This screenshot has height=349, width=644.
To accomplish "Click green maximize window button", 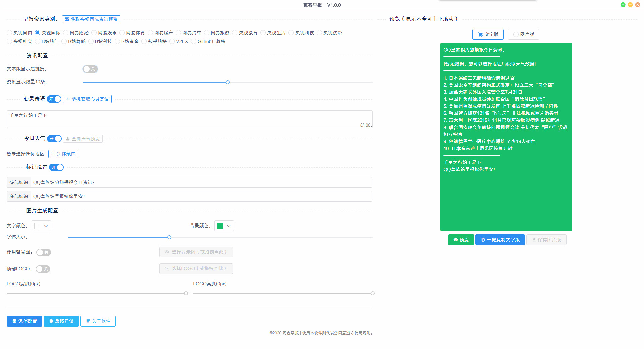I will 623,5.
